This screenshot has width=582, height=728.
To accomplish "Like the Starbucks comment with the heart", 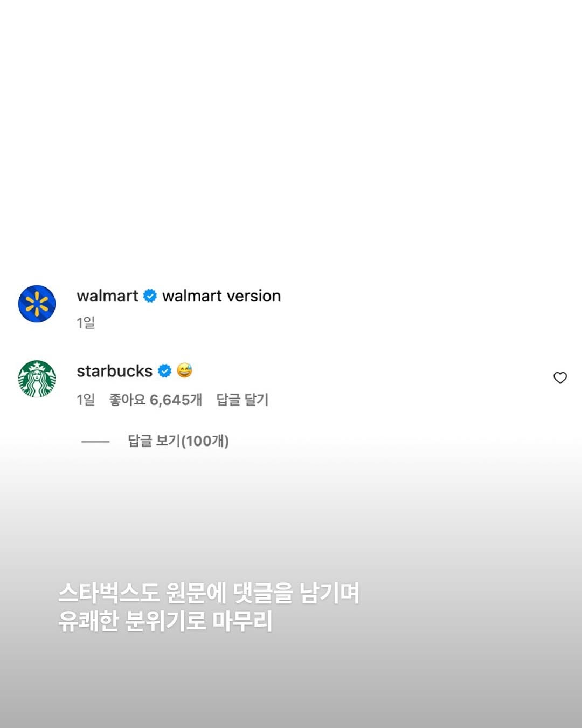I will [x=560, y=378].
